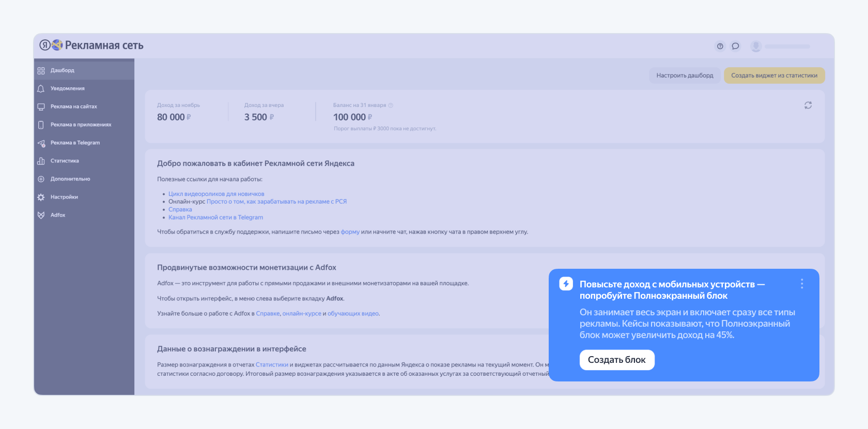Expand Дополнительно sidebar item
Viewport: 868px width, 429px height.
point(84,179)
